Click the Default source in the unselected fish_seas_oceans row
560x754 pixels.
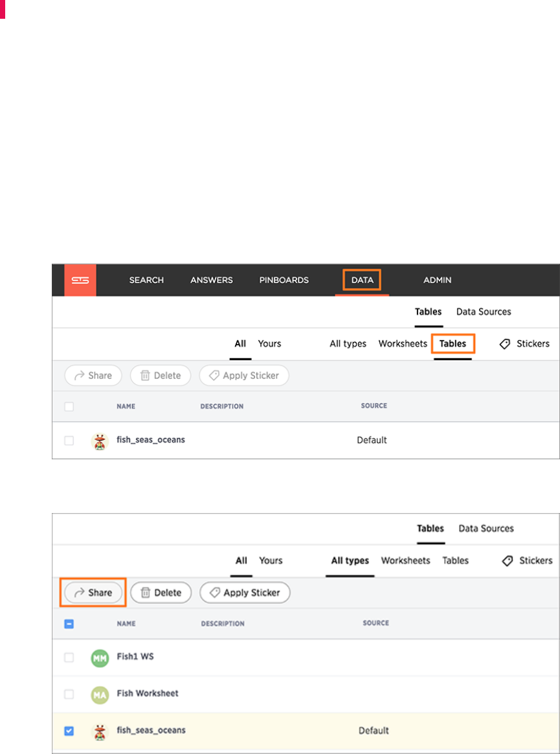[372, 440]
